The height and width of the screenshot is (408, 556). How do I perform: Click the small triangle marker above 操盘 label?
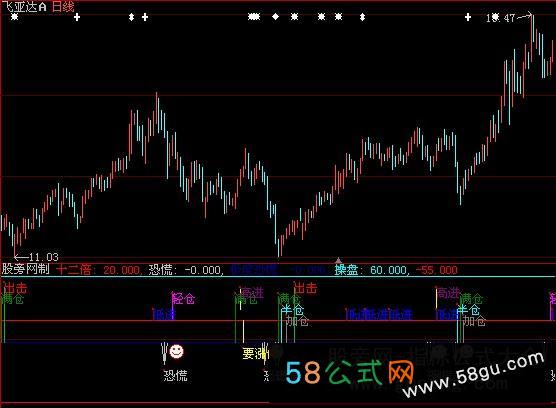click(338, 260)
